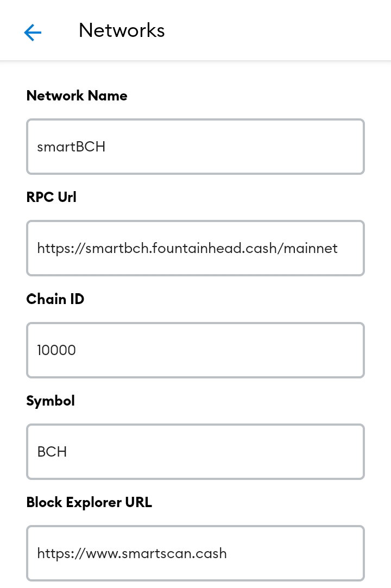Place cursor on the 10000 value
Viewport: 391px width, 588px height.
click(x=56, y=350)
